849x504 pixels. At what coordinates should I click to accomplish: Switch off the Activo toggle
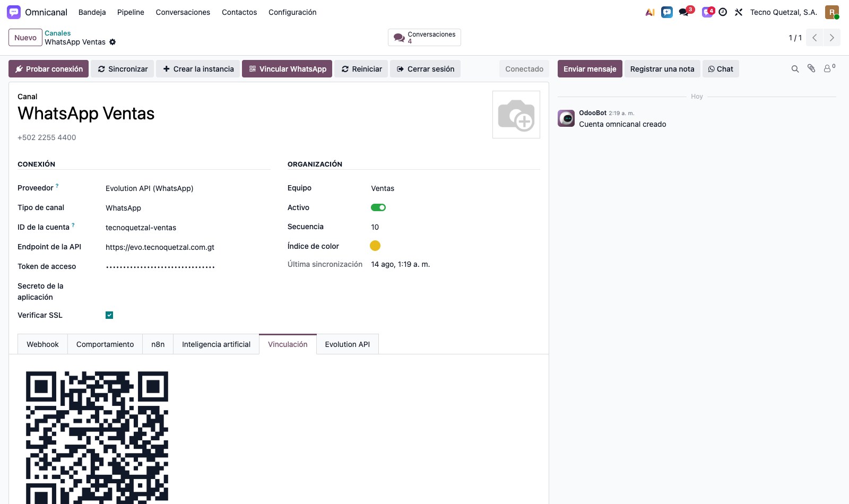[378, 207]
